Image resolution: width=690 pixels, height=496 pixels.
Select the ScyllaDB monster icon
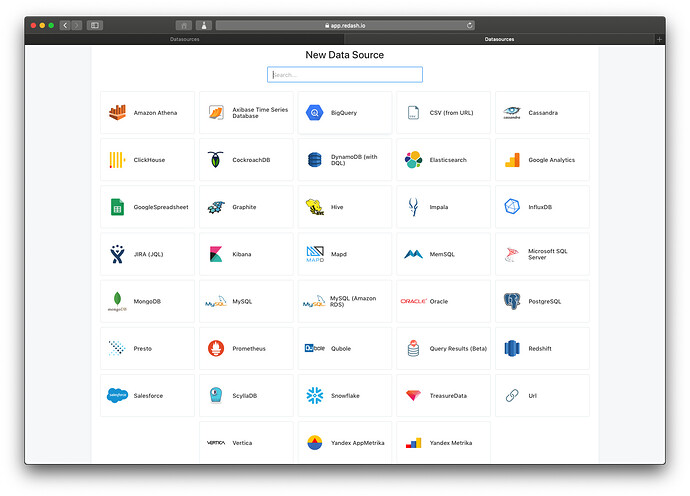coord(216,395)
